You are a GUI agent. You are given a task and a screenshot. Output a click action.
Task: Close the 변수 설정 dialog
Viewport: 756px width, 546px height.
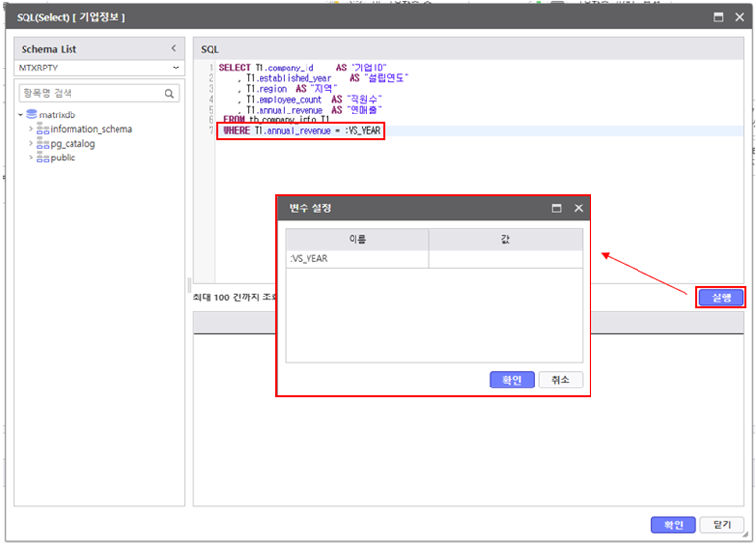pos(578,208)
